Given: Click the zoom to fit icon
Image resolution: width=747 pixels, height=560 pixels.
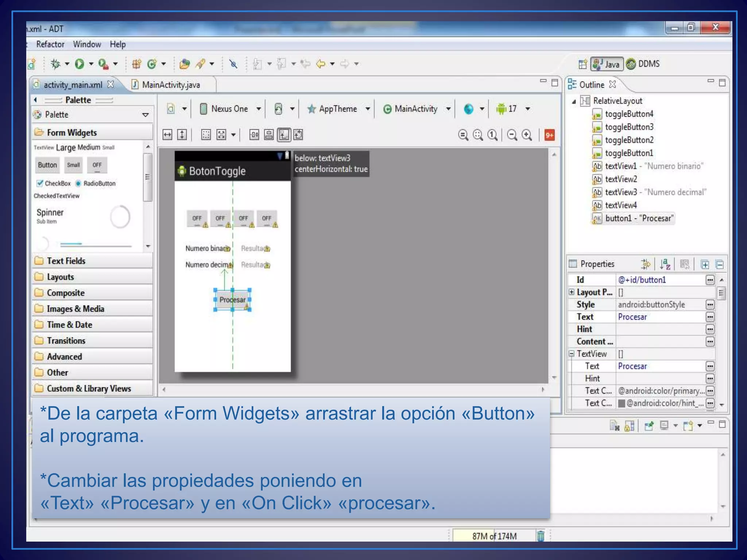Looking at the screenshot, I should click(x=478, y=135).
